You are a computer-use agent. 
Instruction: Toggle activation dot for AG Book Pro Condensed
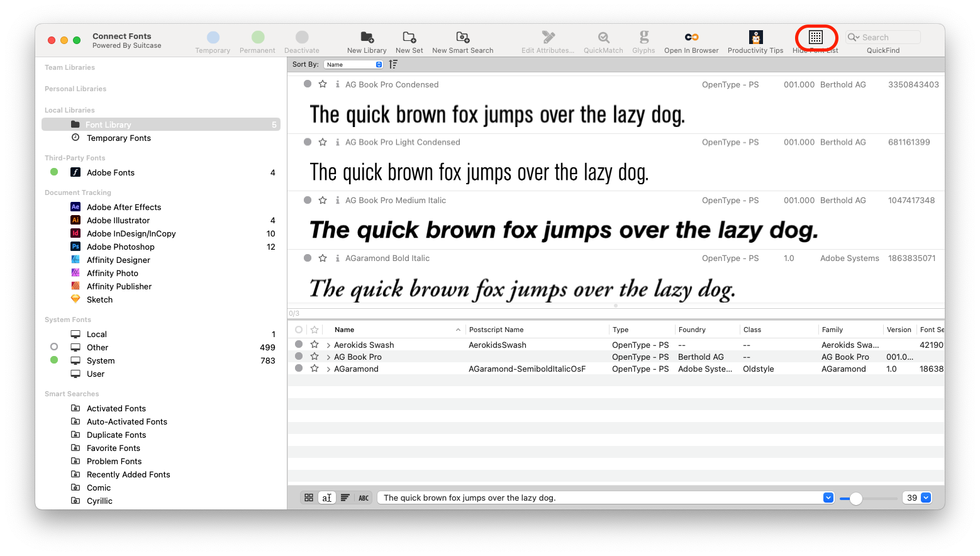[x=308, y=84]
